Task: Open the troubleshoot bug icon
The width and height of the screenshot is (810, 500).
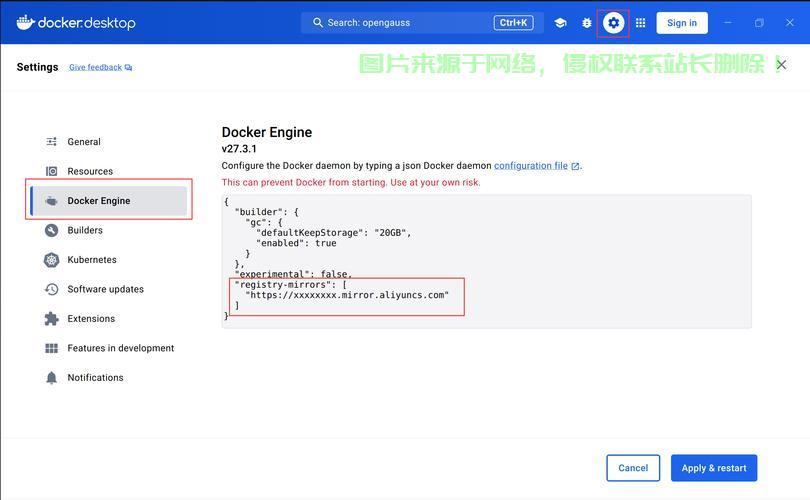Action: [x=587, y=23]
